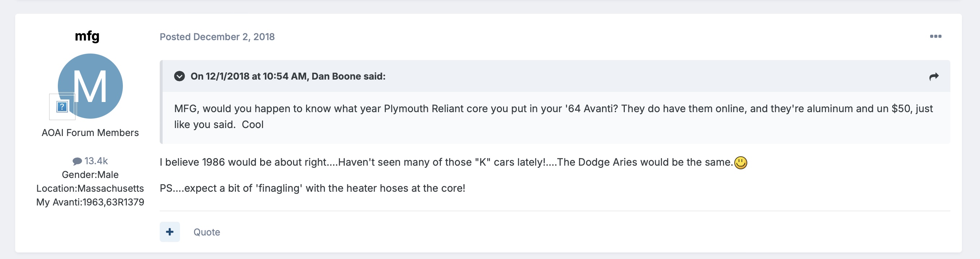Open the post options ellipsis menu

point(935,37)
